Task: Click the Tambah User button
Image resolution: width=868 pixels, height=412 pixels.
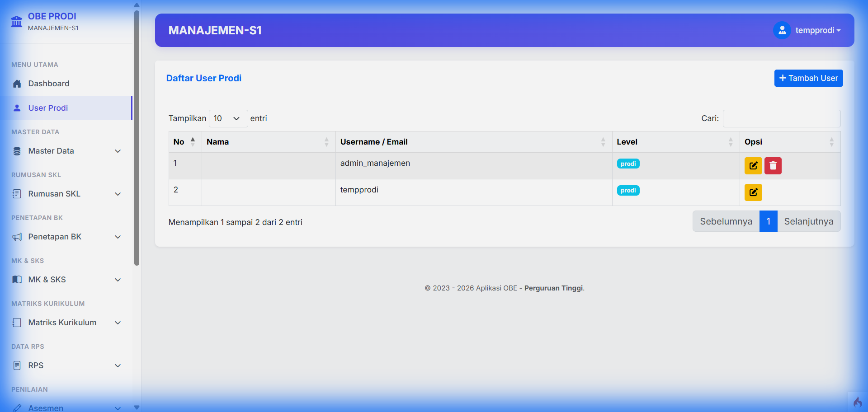Action: [808, 78]
